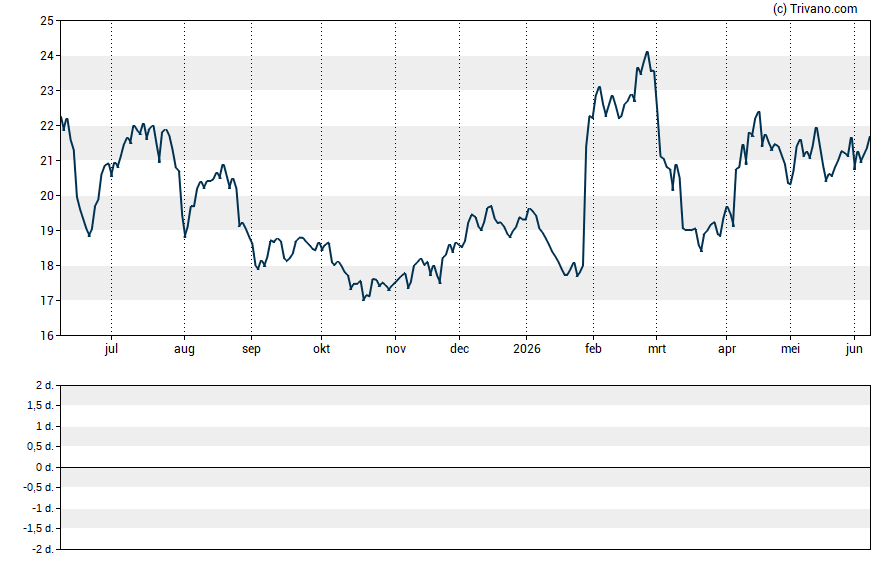Click the 'dec' month label
888x565 pixels.
pos(459,349)
